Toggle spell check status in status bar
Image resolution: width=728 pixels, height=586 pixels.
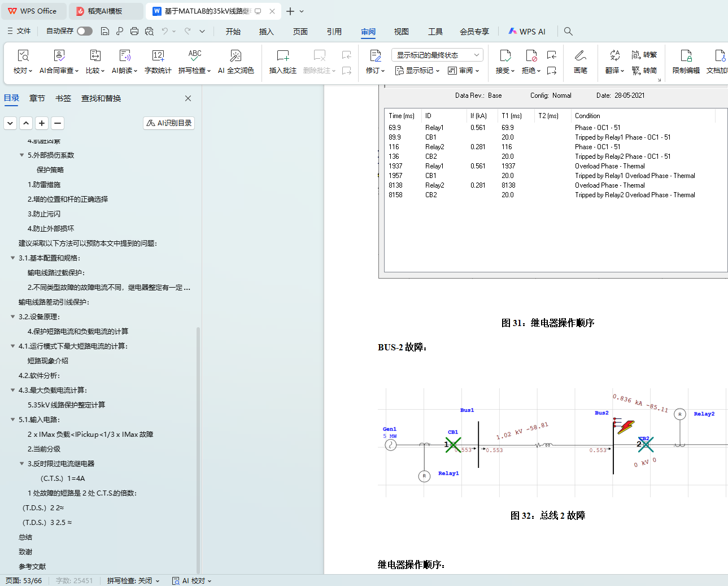pyautogui.click(x=133, y=580)
